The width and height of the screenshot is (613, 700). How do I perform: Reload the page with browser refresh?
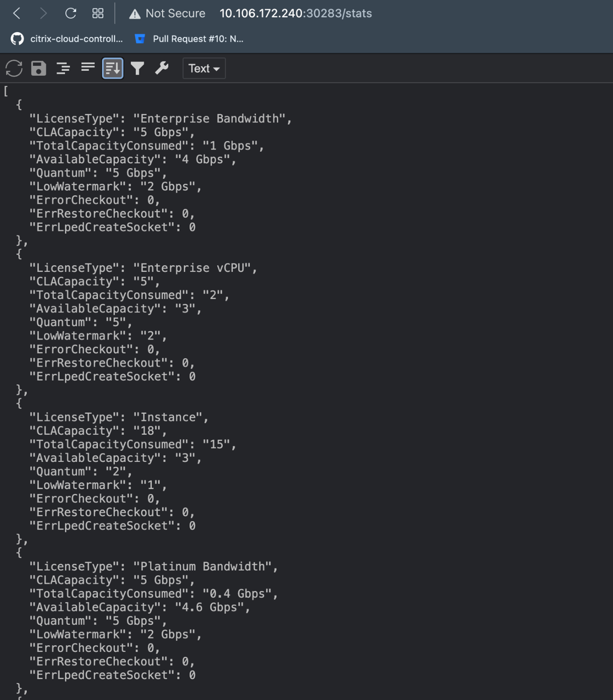[71, 13]
